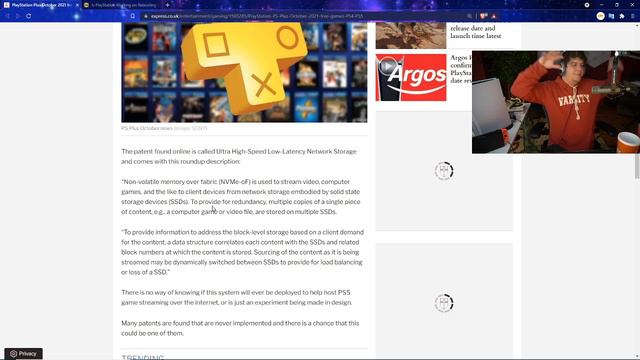Click the 'To provide information to address' paragraph
Screen dimensions: 640x360
point(242,252)
